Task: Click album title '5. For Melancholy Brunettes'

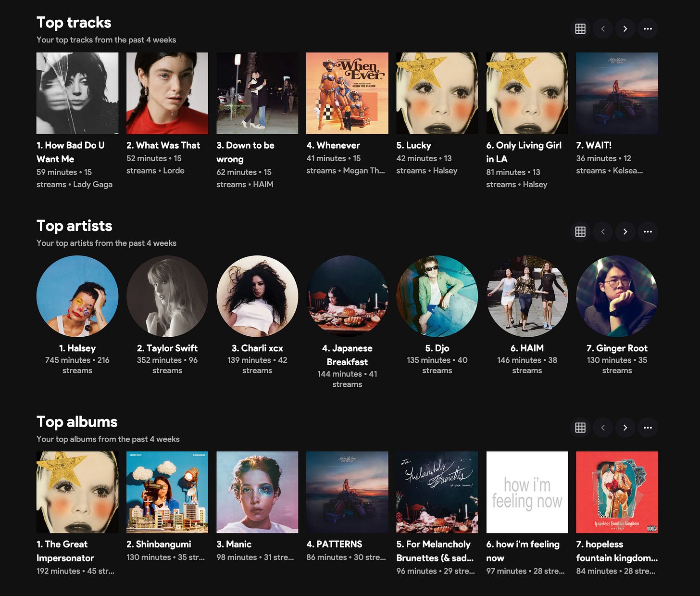Action: tap(435, 551)
